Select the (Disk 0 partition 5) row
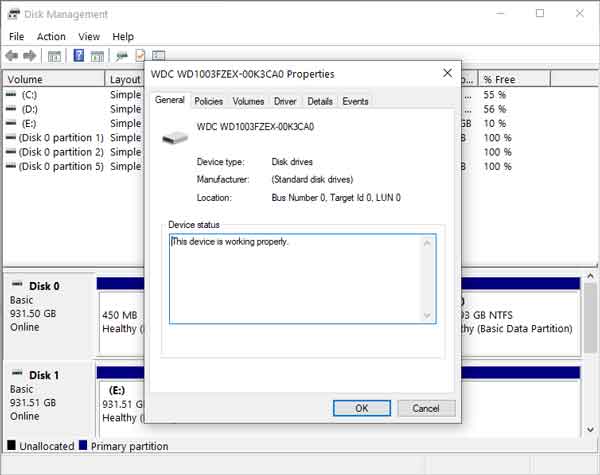Viewport: 600px width, 475px height. coord(73,166)
